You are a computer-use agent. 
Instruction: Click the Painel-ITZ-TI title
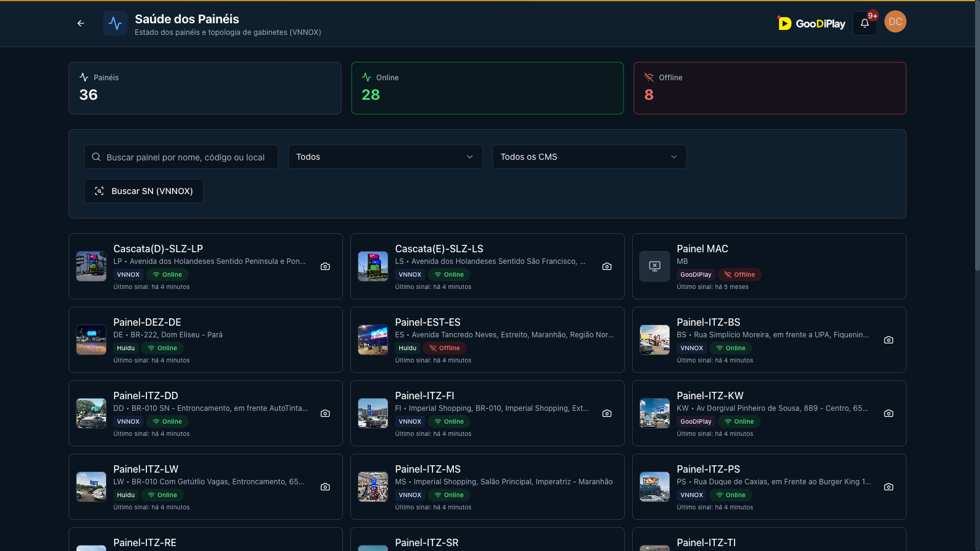click(x=706, y=542)
